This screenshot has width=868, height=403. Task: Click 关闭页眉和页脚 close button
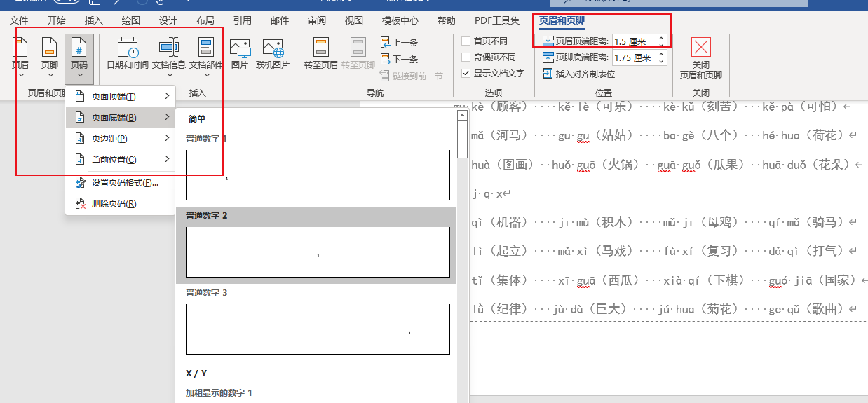[700, 59]
